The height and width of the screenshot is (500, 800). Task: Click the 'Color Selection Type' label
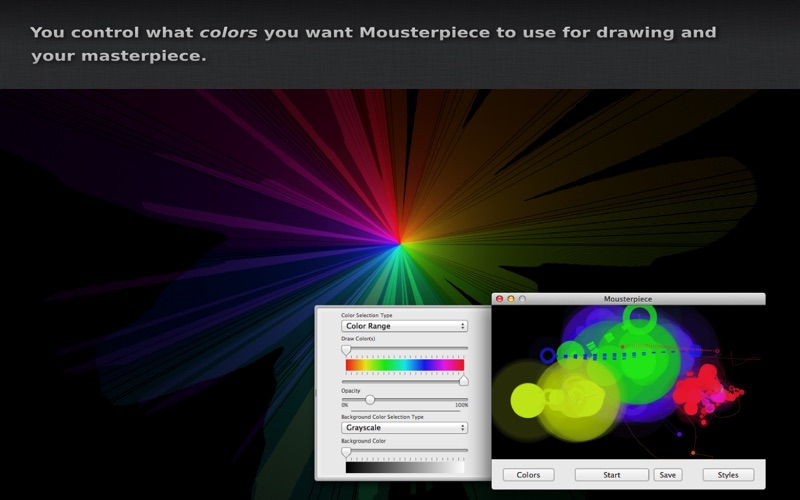(x=366, y=315)
